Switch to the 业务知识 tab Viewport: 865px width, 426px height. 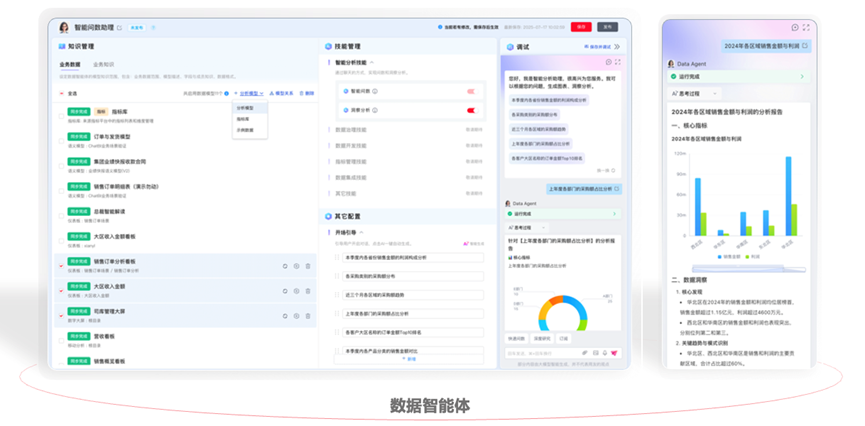coord(103,65)
